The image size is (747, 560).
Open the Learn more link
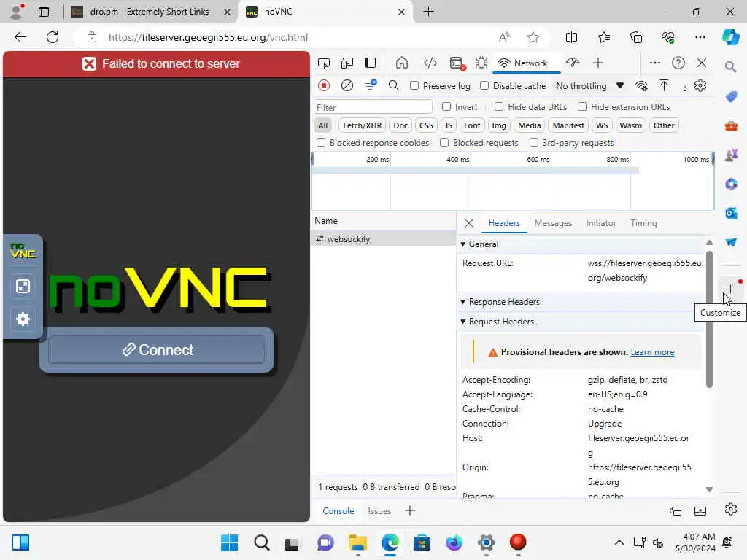(652, 352)
